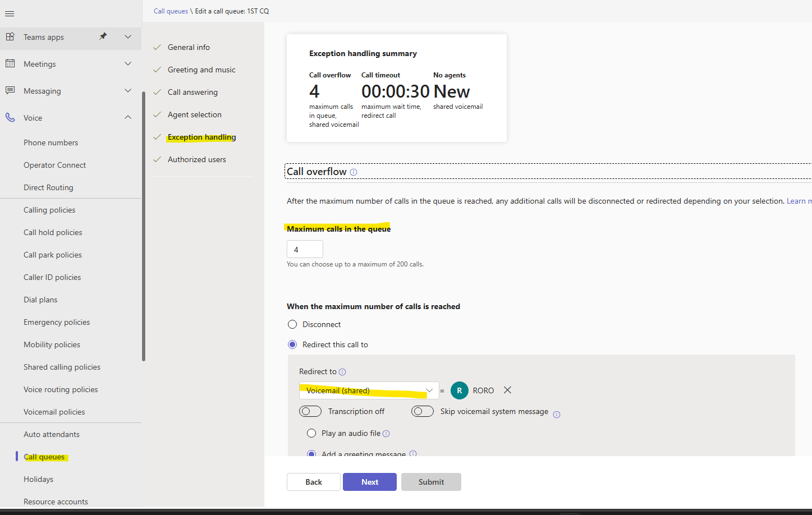
Task: Click the Learn more link
Action: (799, 201)
